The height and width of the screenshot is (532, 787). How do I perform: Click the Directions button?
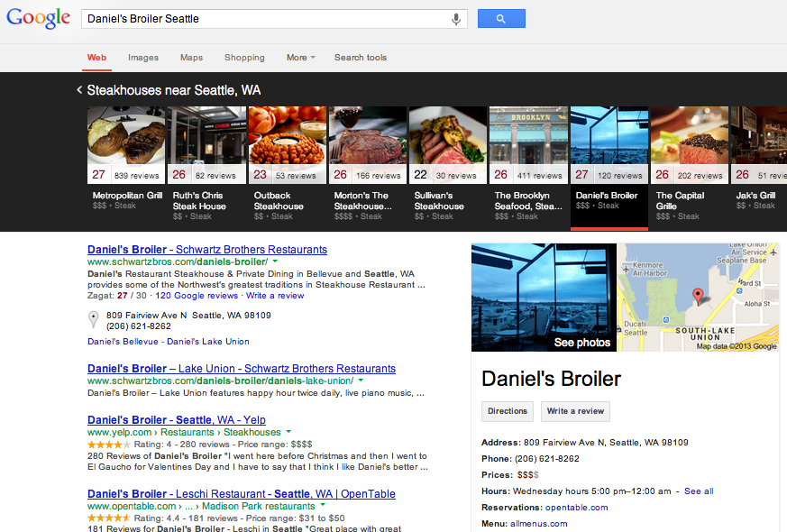tap(508, 411)
